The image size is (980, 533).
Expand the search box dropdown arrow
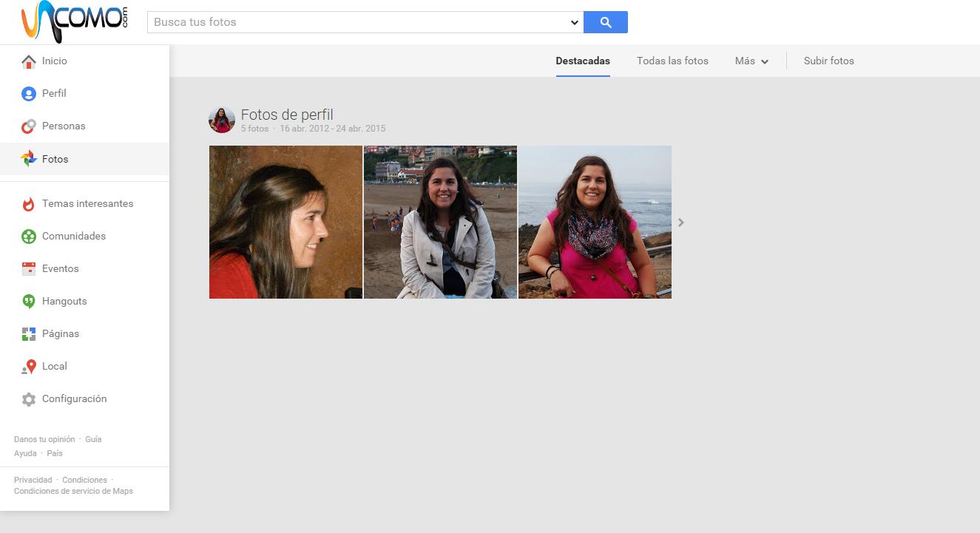[575, 23]
